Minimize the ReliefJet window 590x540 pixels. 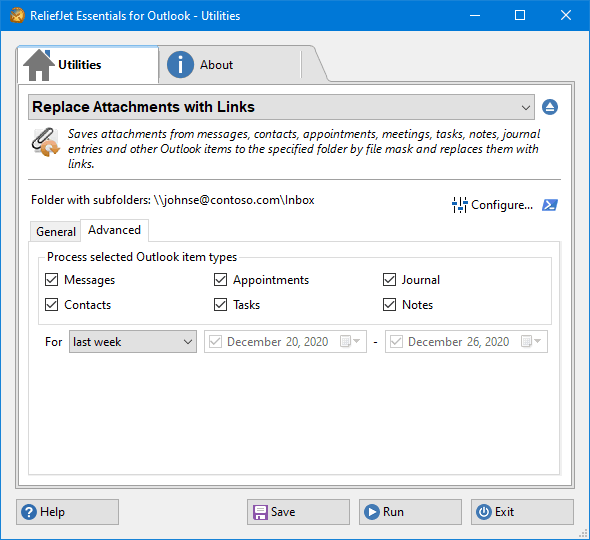click(x=475, y=15)
